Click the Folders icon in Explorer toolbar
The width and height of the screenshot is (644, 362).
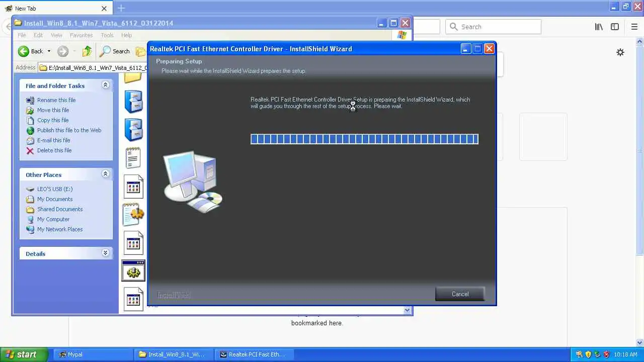click(141, 51)
